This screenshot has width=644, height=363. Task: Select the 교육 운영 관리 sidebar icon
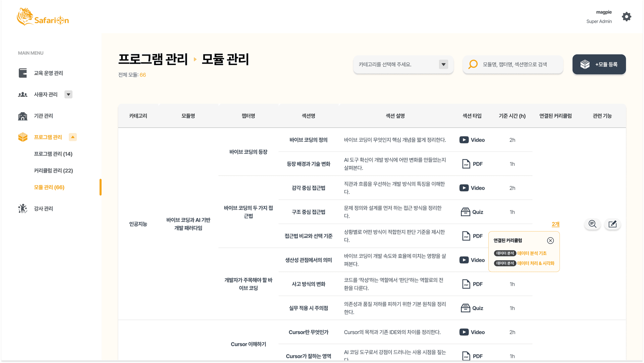22,73
